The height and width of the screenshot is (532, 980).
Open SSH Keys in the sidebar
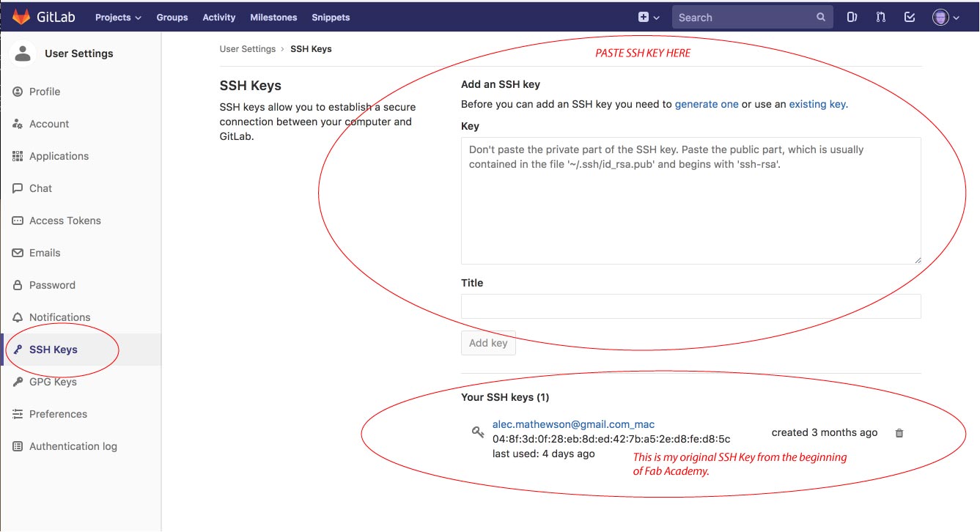click(x=81, y=350)
